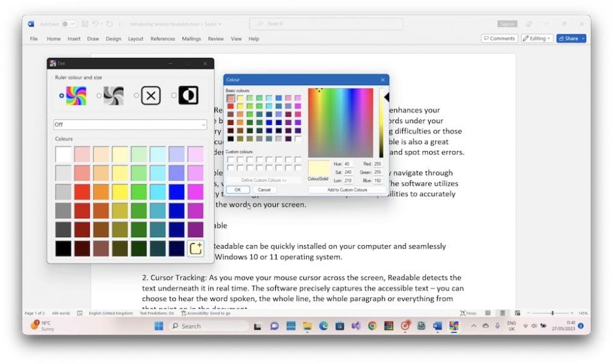Expand the hidden icons chevron in system tray
The width and height of the screenshot is (613, 364).
pyautogui.click(x=474, y=326)
